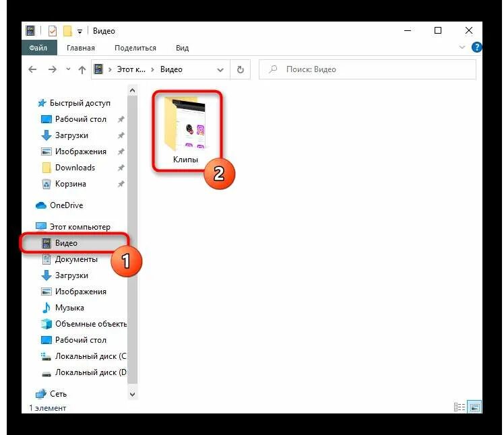Switch to the Поделиться ribbon tab
The image size is (504, 435).
tap(135, 48)
